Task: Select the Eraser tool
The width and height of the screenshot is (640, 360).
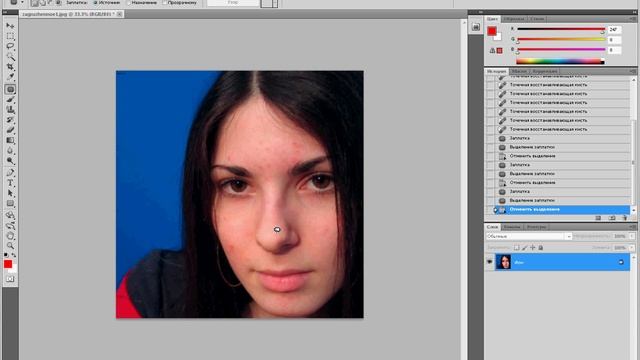Action: coord(10,130)
